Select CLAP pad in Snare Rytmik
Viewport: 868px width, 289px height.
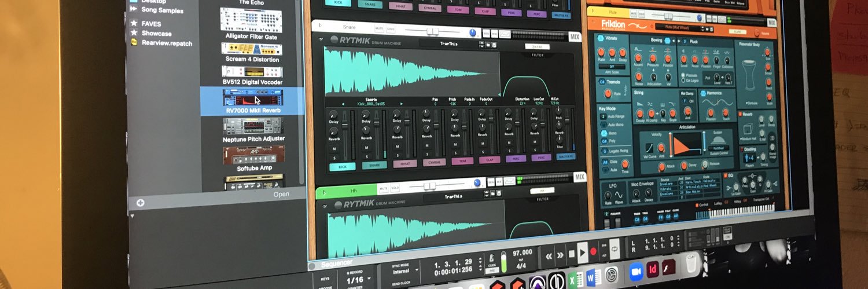[490, 160]
